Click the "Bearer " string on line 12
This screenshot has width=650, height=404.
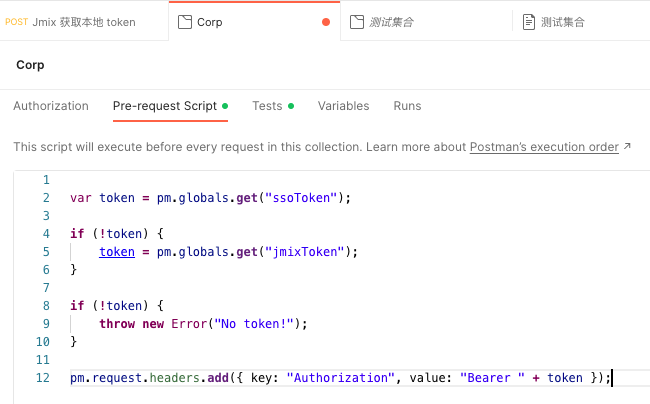[492, 377]
